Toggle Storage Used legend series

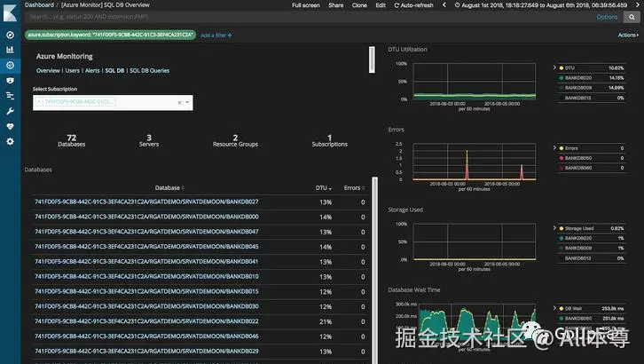click(x=579, y=228)
